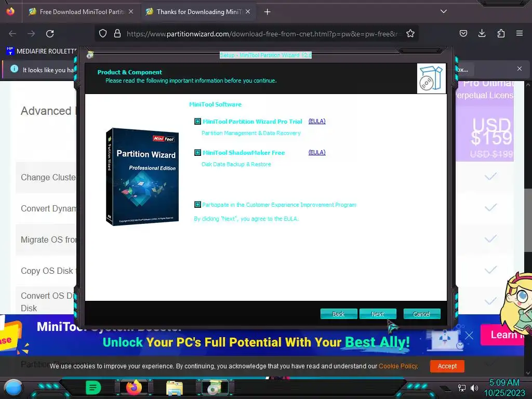Open the tracking protection shield icon
The height and width of the screenshot is (399, 532).
coord(103,33)
